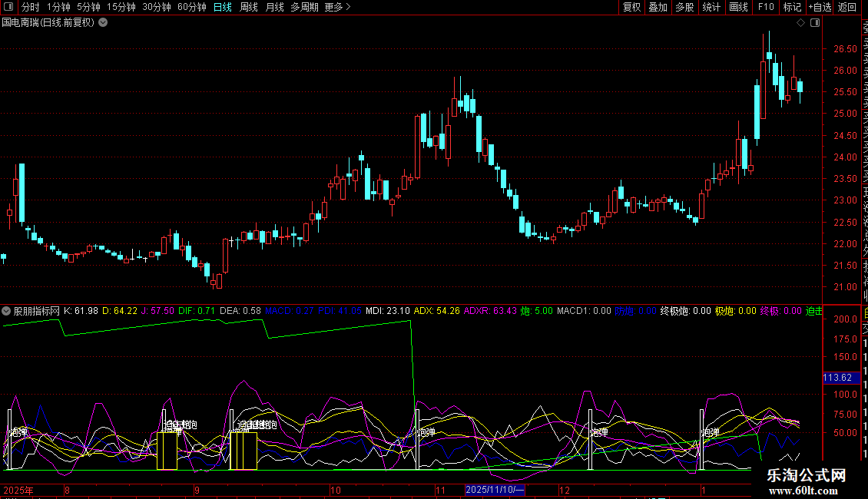
Task: Open the 画线 drawing tools
Action: tap(738, 8)
